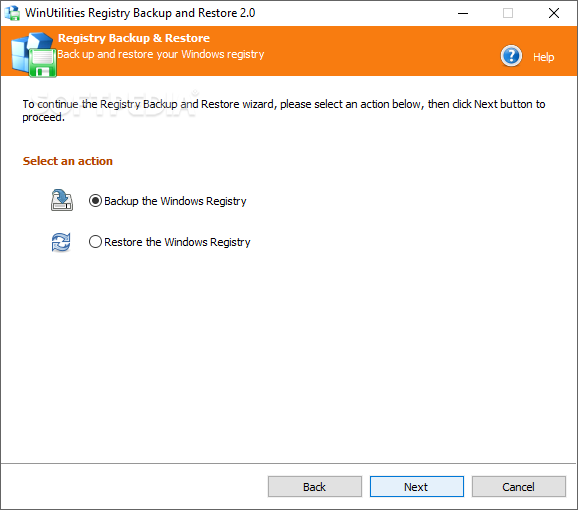
Task: Click the restore sync arrows icon
Action: (x=61, y=242)
